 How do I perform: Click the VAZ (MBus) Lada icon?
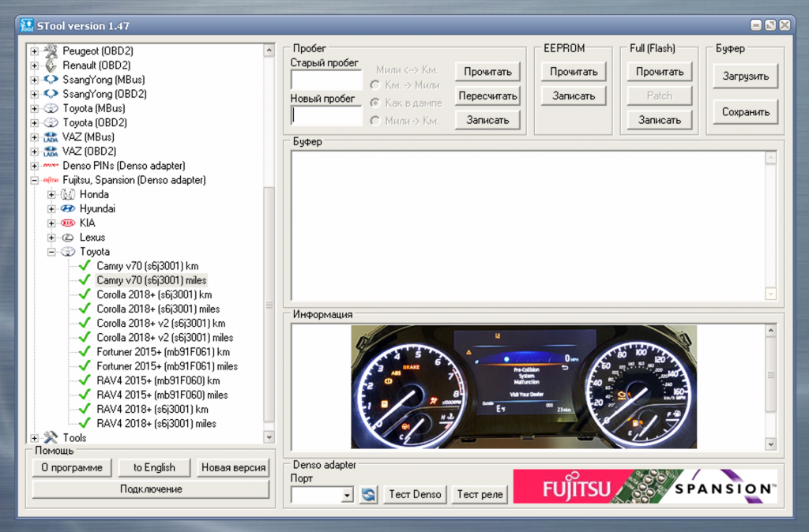click(x=51, y=137)
